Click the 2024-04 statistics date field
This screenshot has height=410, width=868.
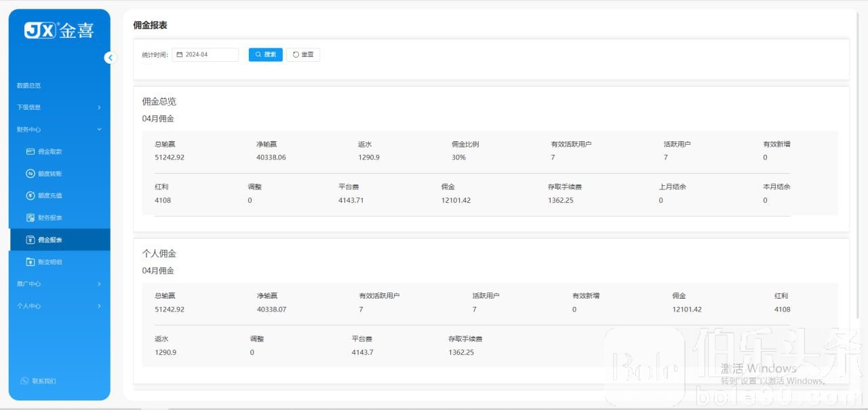[x=205, y=54]
